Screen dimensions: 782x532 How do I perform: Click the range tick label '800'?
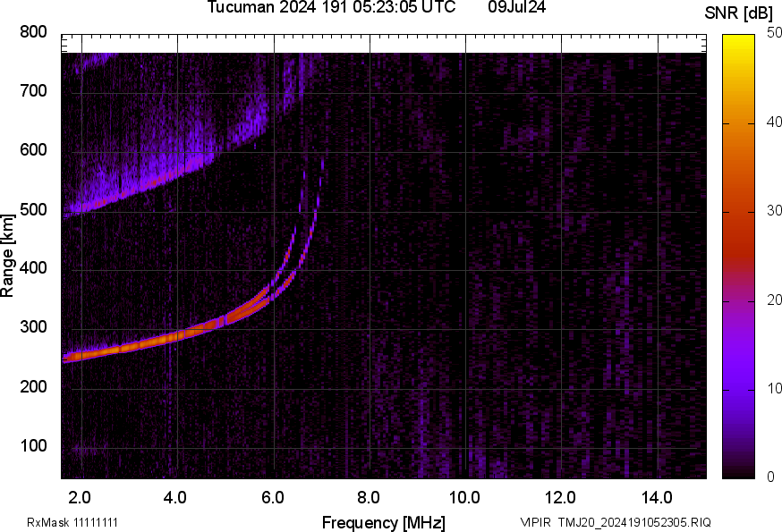pos(33,32)
